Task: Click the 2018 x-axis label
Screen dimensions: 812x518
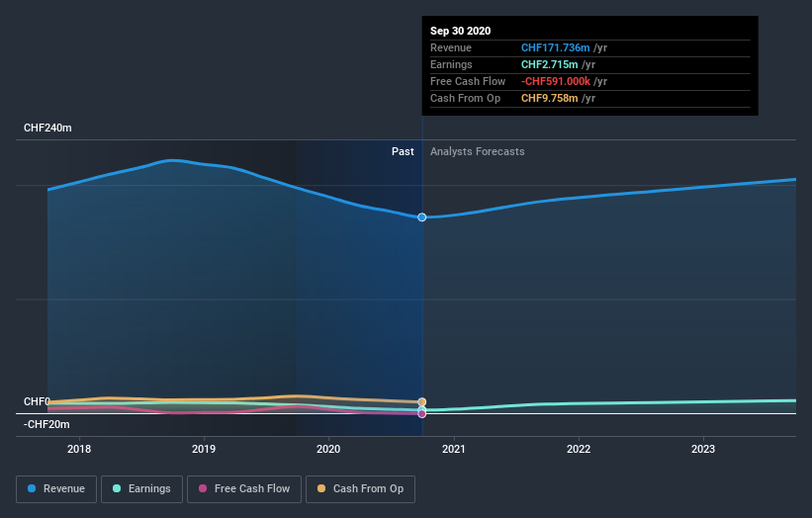Action: pos(79,449)
